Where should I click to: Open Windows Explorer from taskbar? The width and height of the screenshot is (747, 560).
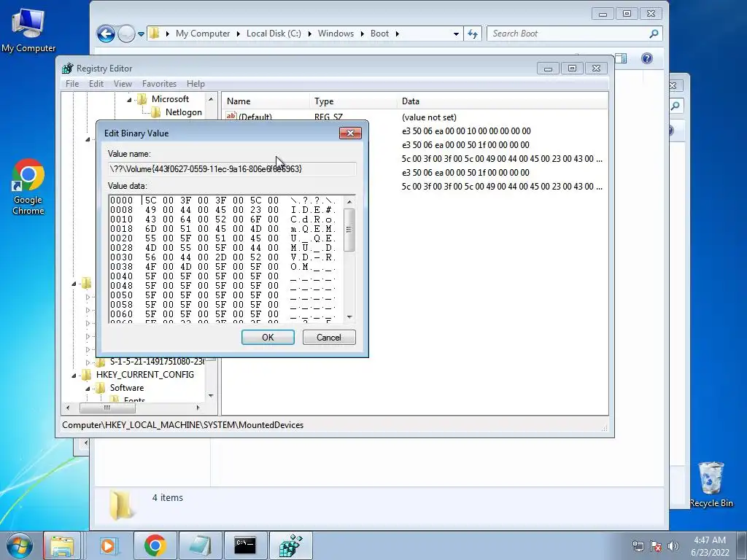62,545
